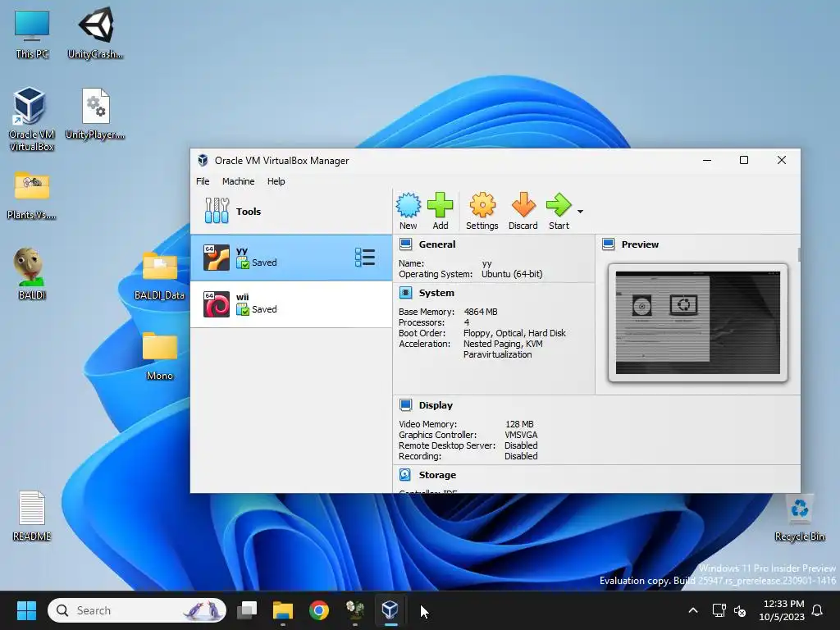
Task: Open the Machine menu
Action: [x=239, y=181]
